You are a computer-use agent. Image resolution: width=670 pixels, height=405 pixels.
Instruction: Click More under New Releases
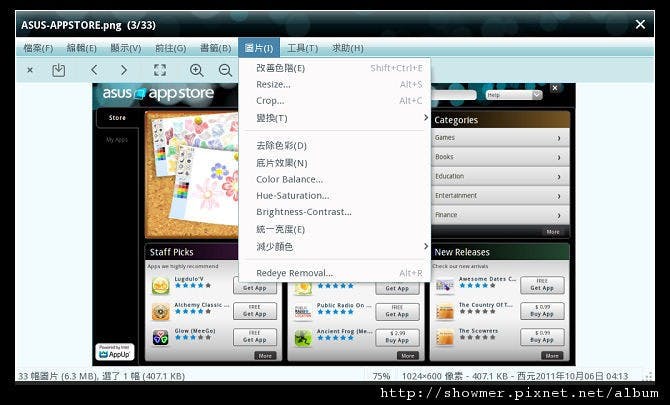click(x=552, y=355)
